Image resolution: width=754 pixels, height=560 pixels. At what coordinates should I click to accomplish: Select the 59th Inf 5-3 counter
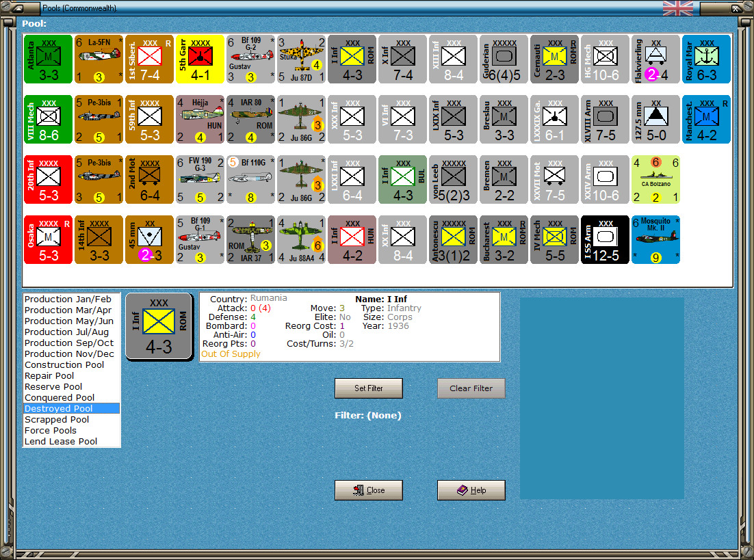(149, 119)
